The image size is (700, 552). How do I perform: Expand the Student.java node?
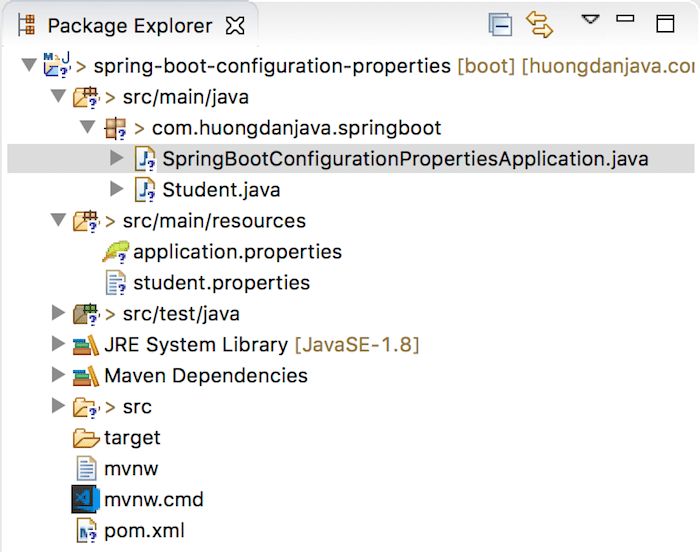[x=117, y=188]
